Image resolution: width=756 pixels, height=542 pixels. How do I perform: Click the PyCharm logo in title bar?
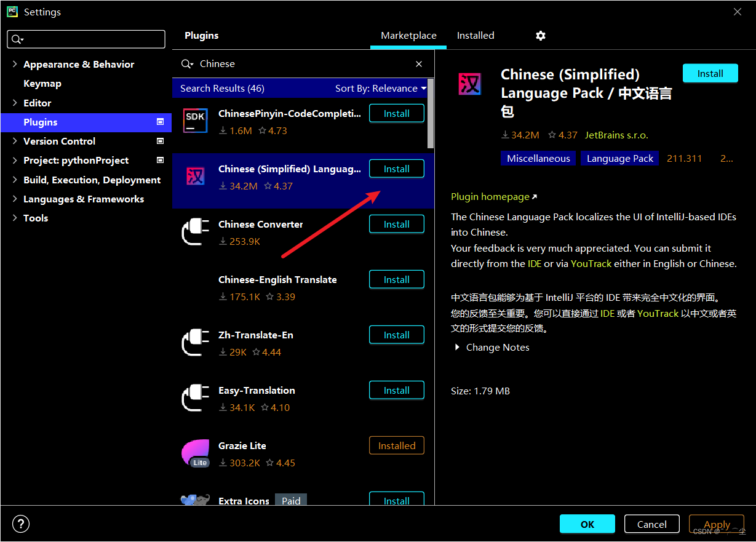(12, 12)
